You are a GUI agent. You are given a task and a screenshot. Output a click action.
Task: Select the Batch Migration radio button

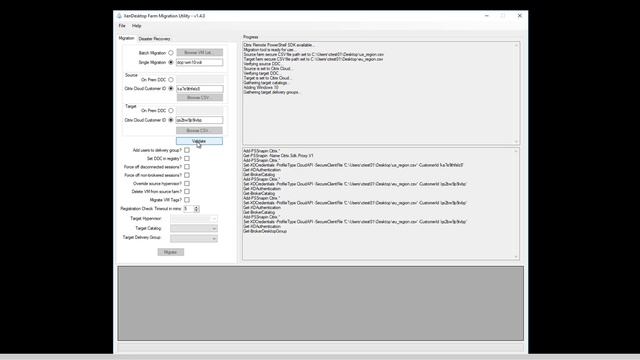pos(171,53)
